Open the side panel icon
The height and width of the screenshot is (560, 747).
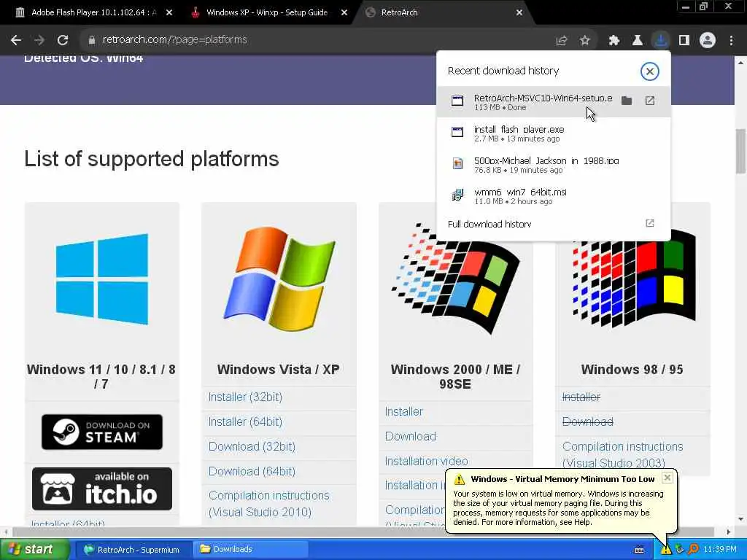coord(684,41)
